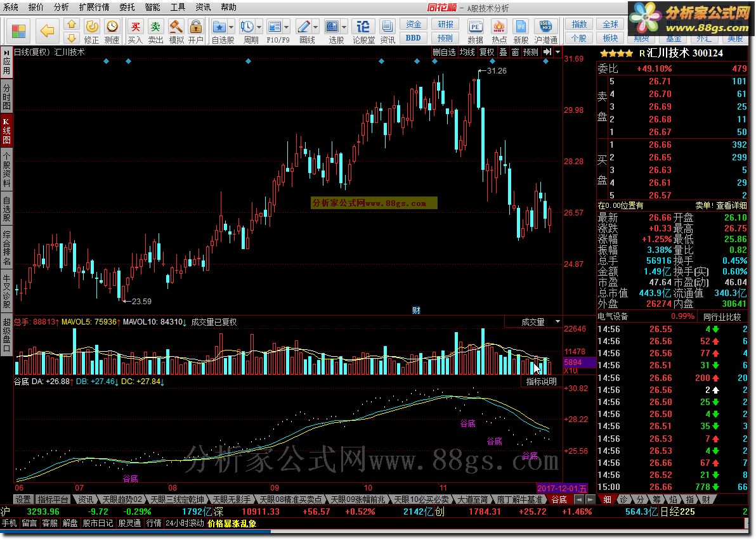756x540 pixels.
Task: Click the down arrow toolbar icon
Action: coord(72,37)
